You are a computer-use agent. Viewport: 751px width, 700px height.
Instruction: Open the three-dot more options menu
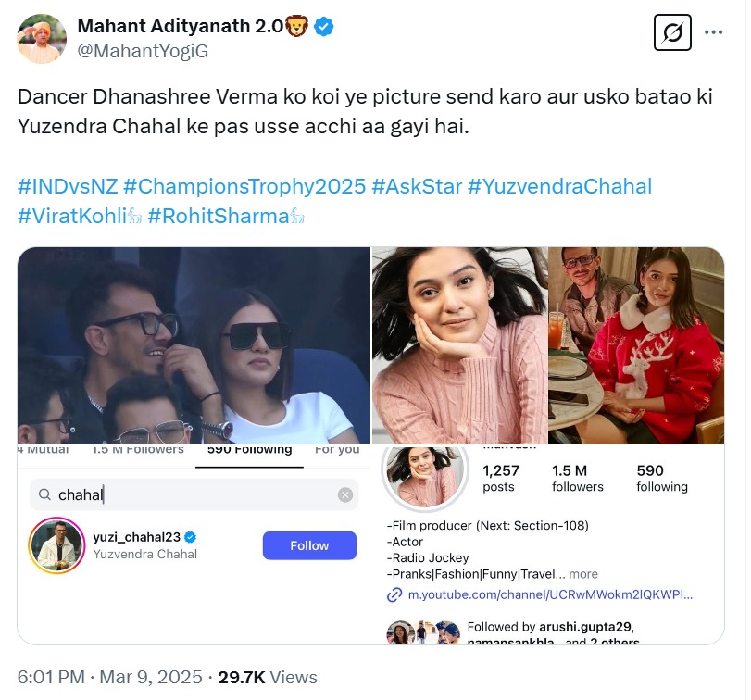tap(713, 32)
